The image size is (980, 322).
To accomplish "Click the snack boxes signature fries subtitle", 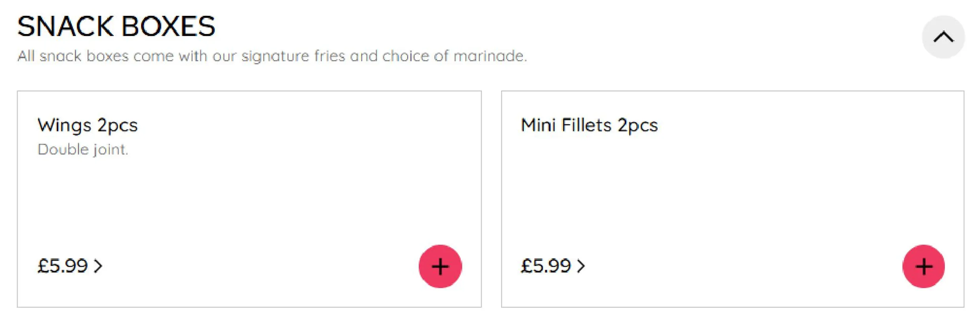I will [272, 56].
